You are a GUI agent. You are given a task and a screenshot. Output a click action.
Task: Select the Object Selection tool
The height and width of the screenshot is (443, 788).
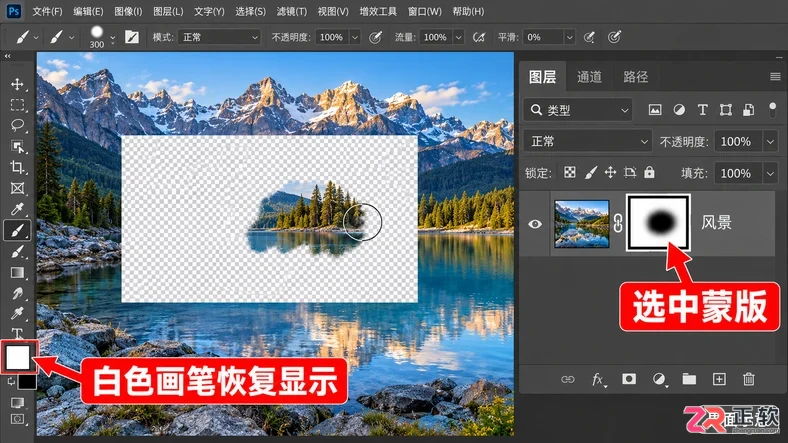click(17, 146)
